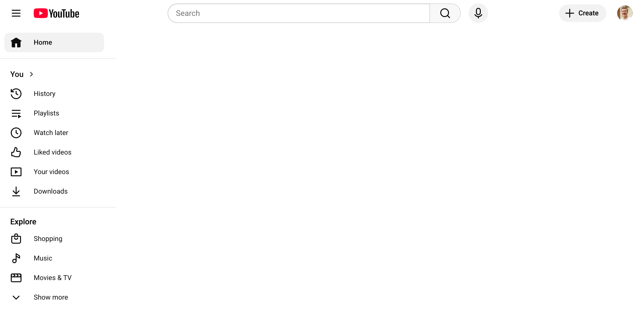
Task: Start voice search with microphone icon
Action: coord(478,13)
